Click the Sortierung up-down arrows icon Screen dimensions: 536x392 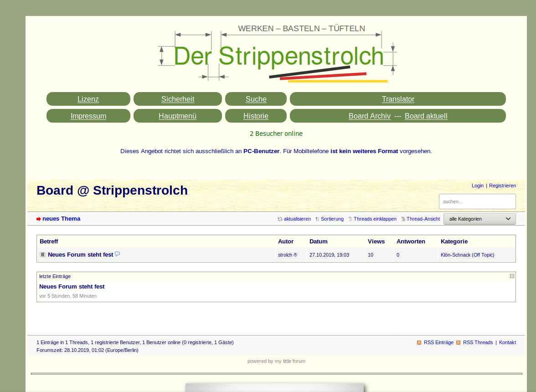[x=317, y=219]
